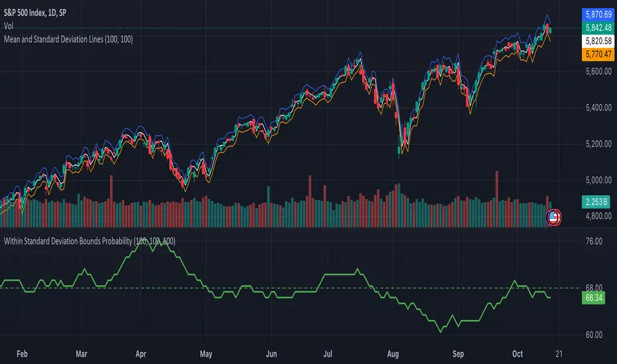Click the 68.00 indicator axis label
This screenshot has height=364, width=617.
click(594, 288)
